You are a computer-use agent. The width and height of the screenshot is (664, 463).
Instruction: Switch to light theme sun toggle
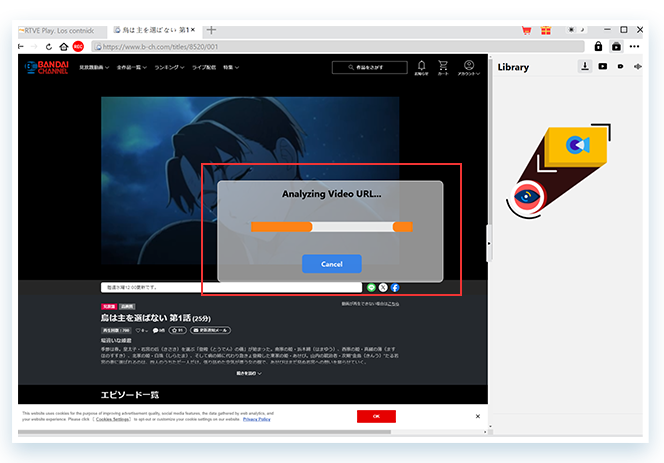click(x=571, y=30)
